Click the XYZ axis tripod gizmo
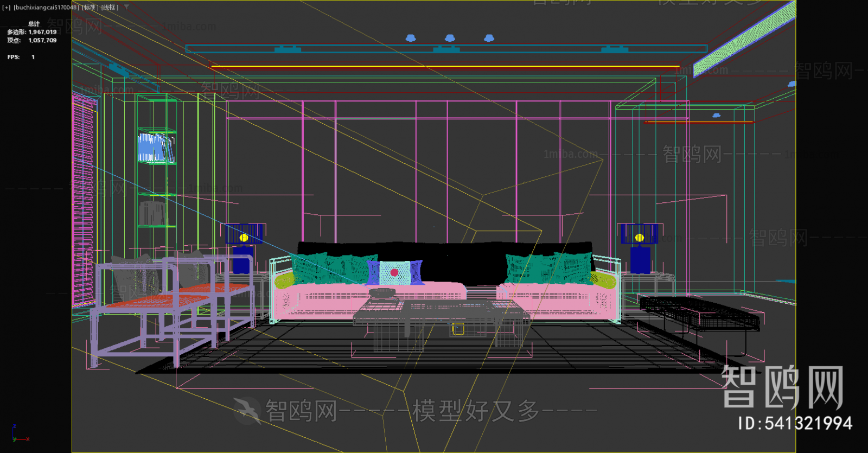868x453 pixels. pos(20,434)
